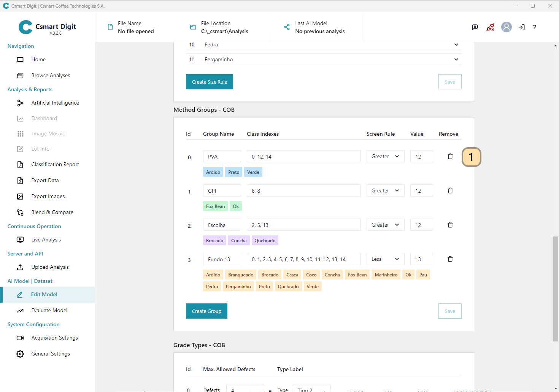The image size is (559, 392).
Task: Click the GPI Class Indexes field
Action: (303, 191)
